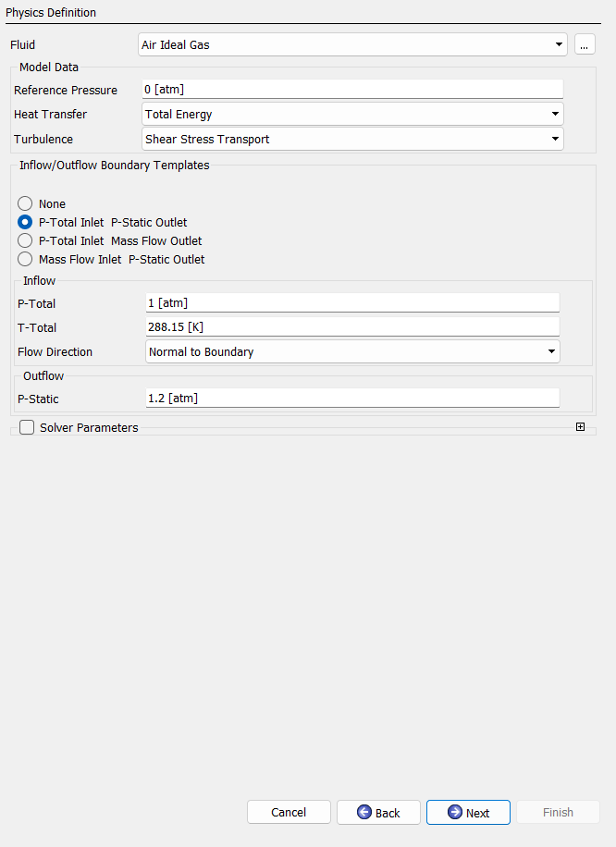Select P-Total Inlet Mass Flow Outlet option
Image resolution: width=616 pixels, height=847 pixels.
[x=25, y=240]
